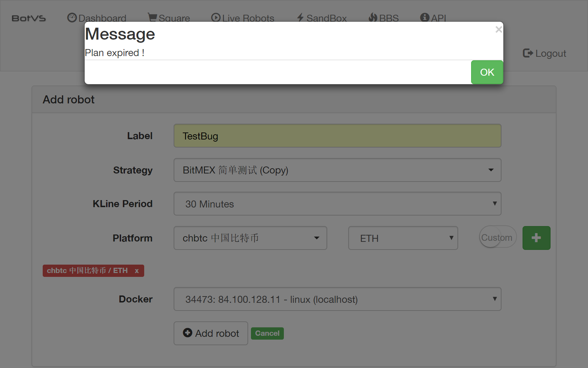This screenshot has width=588, height=368.
Task: Focus the Label field containing TestBug
Action: tap(337, 136)
